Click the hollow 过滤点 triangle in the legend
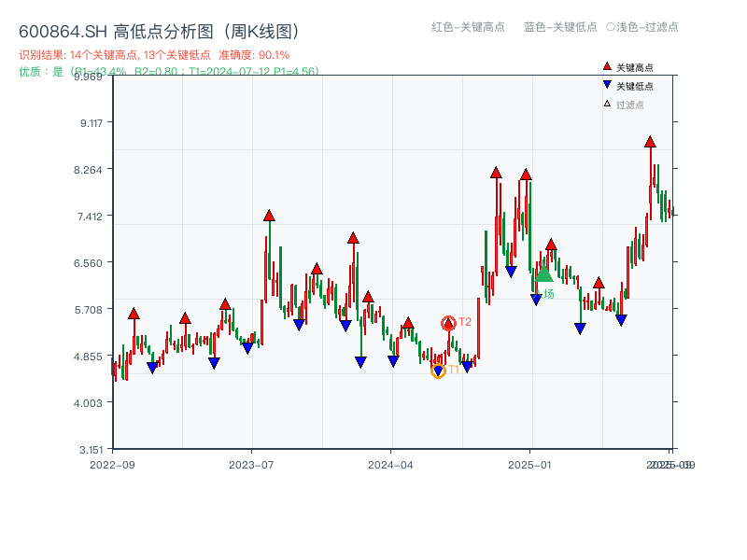Image resolution: width=747 pixels, height=560 pixels. [x=607, y=103]
